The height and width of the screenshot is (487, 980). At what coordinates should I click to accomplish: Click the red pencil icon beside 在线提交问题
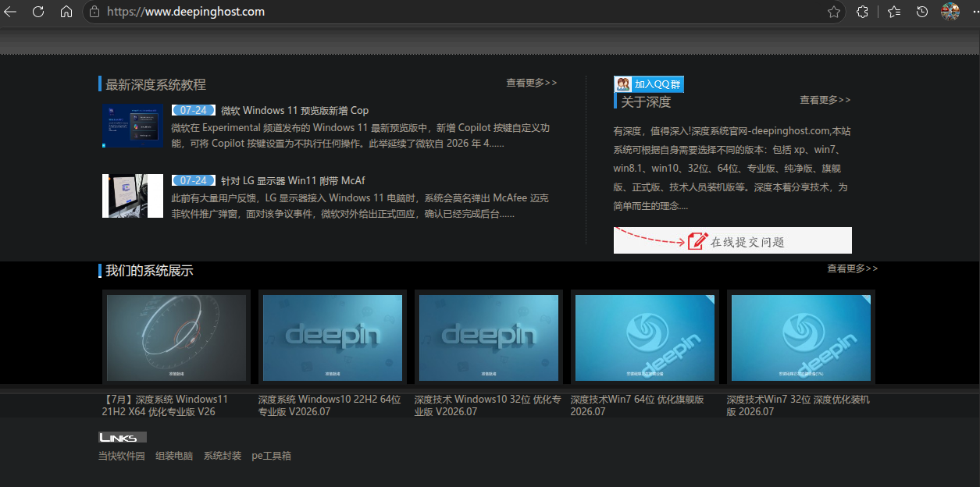coord(697,241)
